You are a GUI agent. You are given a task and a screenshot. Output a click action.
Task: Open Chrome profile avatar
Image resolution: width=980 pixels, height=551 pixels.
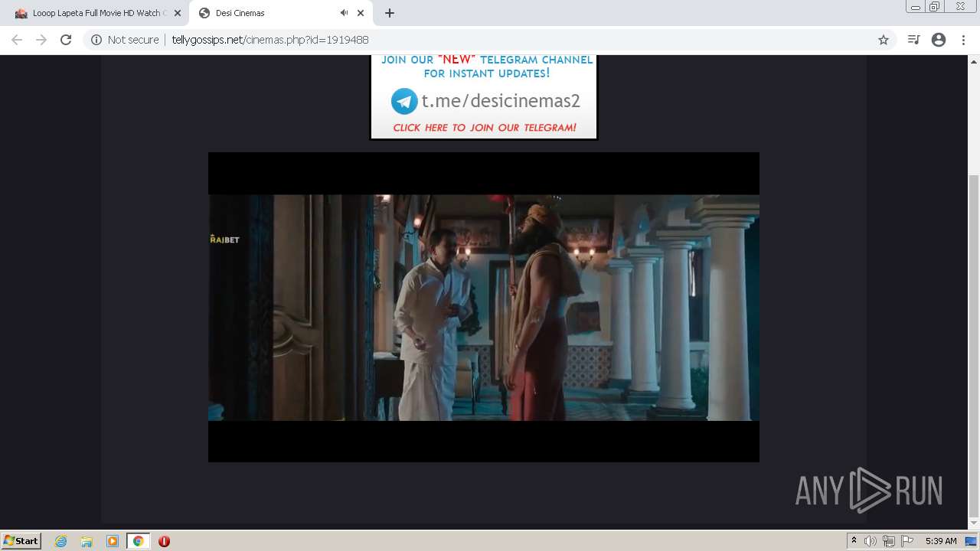(x=939, y=40)
